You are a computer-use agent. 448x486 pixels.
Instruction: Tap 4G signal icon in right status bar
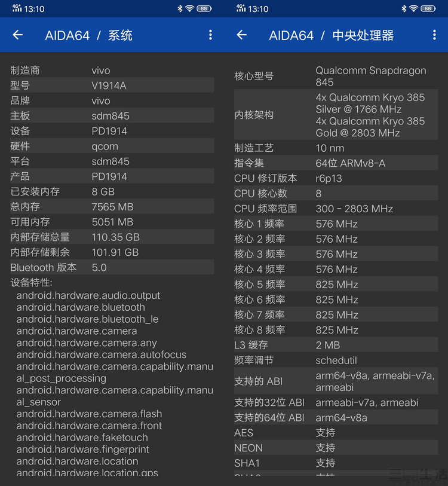tap(241, 8)
